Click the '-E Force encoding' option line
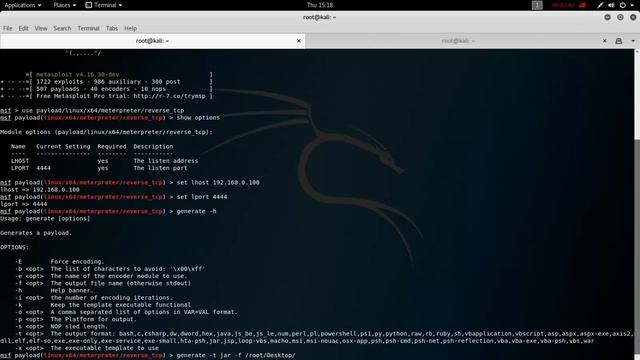 tap(60, 262)
